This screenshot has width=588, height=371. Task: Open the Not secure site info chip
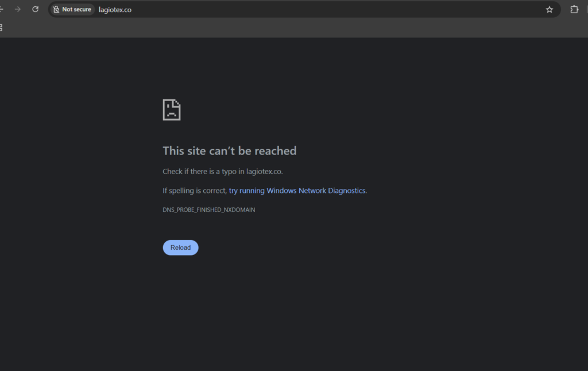point(72,9)
